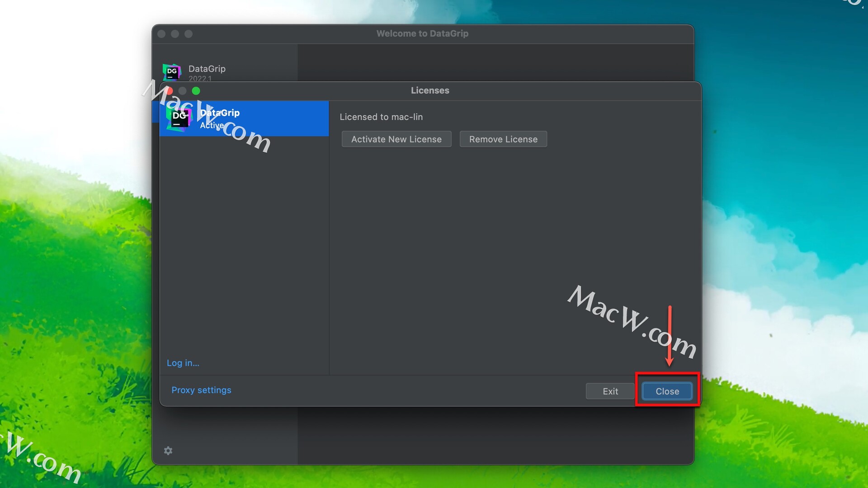
Task: Select DataGrip Active license entry
Action: pyautogui.click(x=244, y=118)
